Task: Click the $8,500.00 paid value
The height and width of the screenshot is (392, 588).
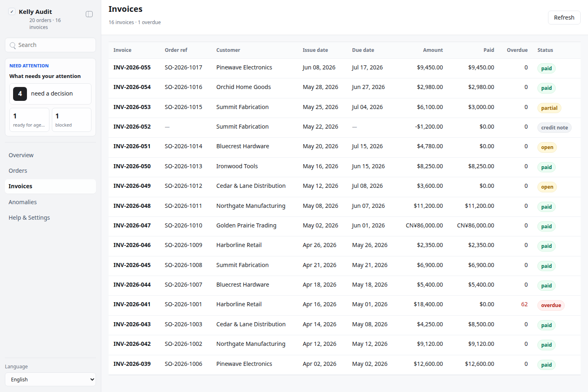Action: 481,324
